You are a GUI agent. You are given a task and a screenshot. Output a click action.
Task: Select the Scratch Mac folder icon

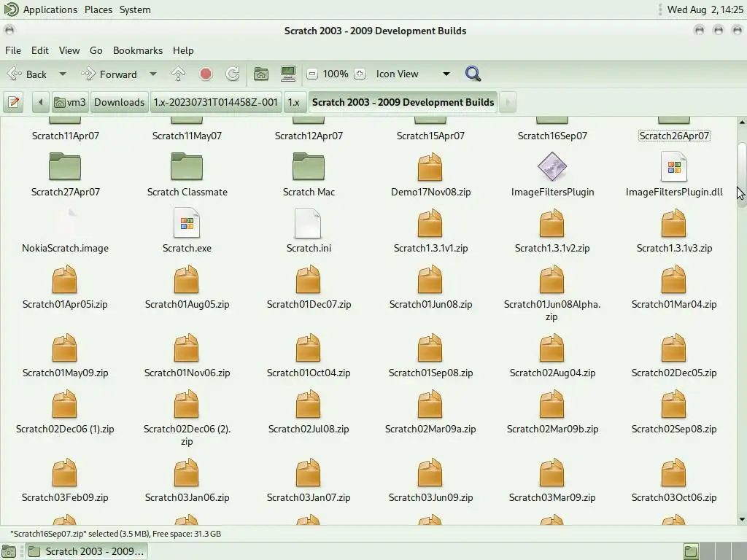309,167
